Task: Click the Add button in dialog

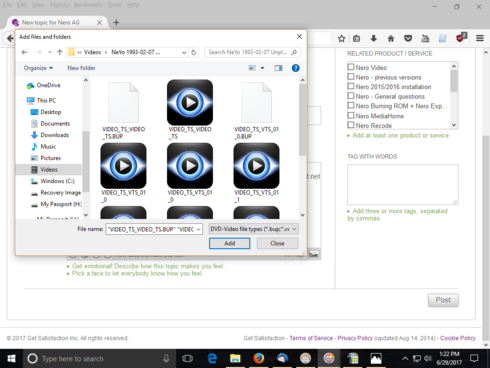Action: (x=229, y=243)
